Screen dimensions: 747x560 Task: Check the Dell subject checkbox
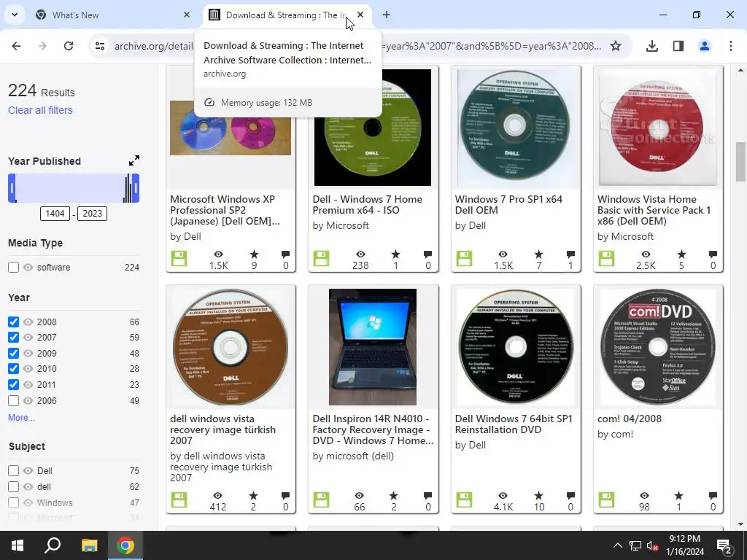13,470
